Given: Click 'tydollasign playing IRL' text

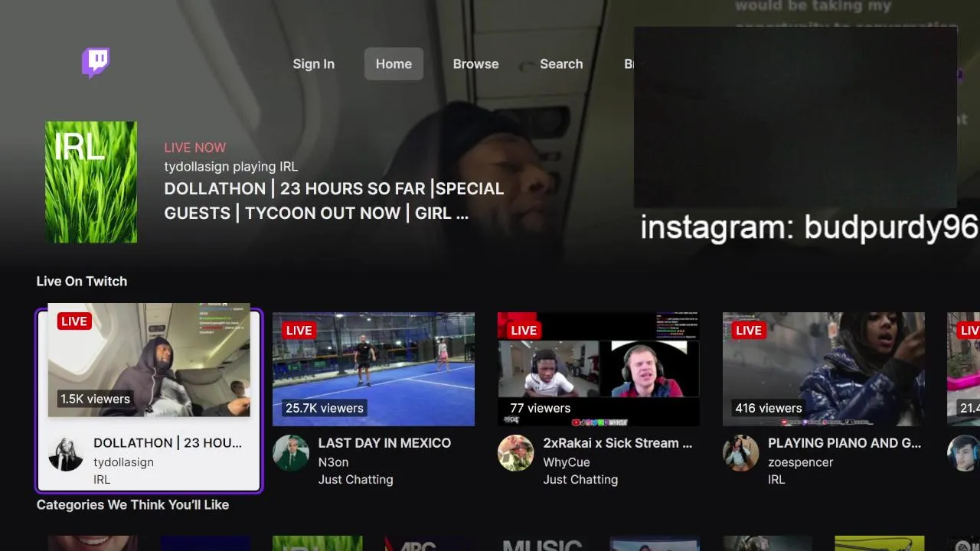Looking at the screenshot, I should (x=231, y=167).
